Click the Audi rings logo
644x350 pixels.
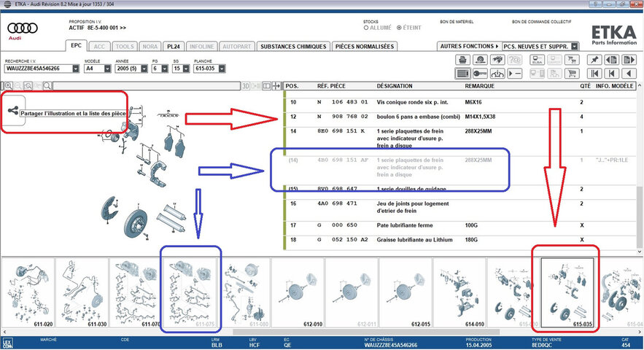[x=23, y=28]
